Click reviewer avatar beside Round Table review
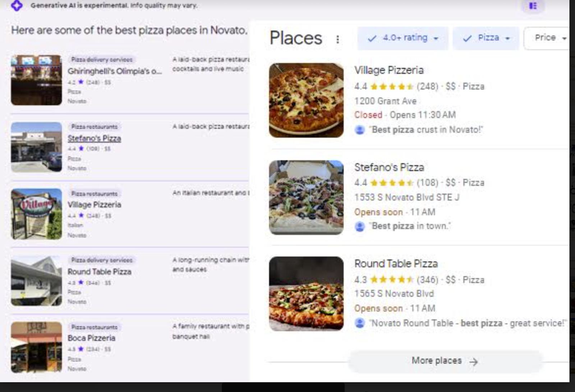 pyautogui.click(x=360, y=323)
